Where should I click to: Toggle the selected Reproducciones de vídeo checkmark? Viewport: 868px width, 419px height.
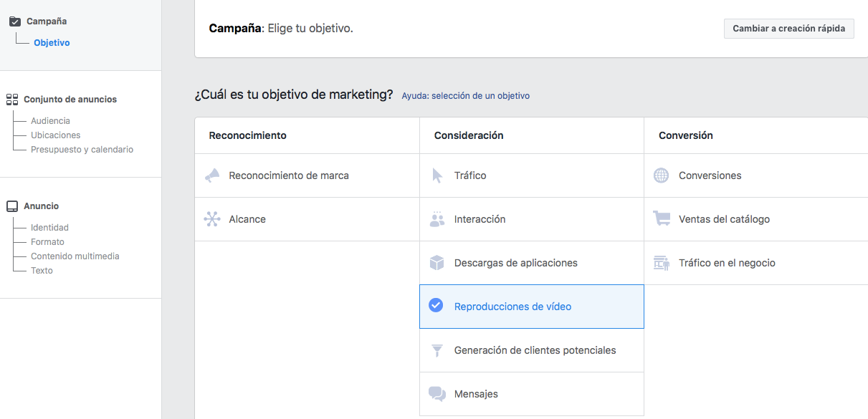point(436,306)
